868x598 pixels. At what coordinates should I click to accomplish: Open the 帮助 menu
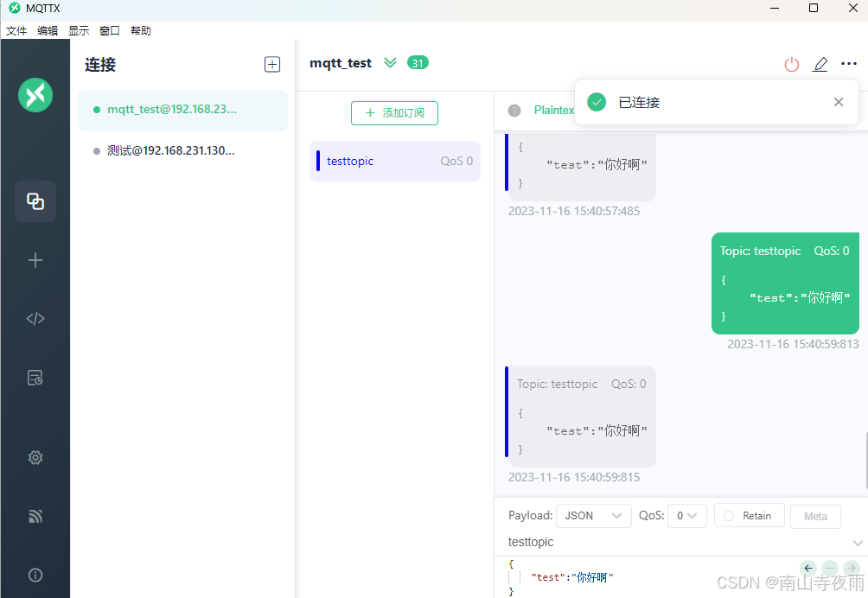141,30
